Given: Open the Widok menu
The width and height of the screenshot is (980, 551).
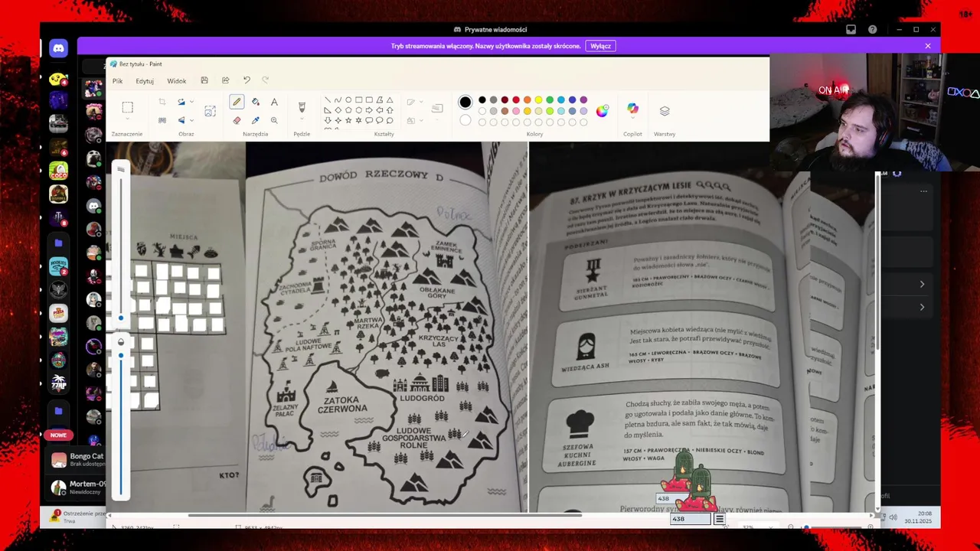Looking at the screenshot, I should pos(177,80).
